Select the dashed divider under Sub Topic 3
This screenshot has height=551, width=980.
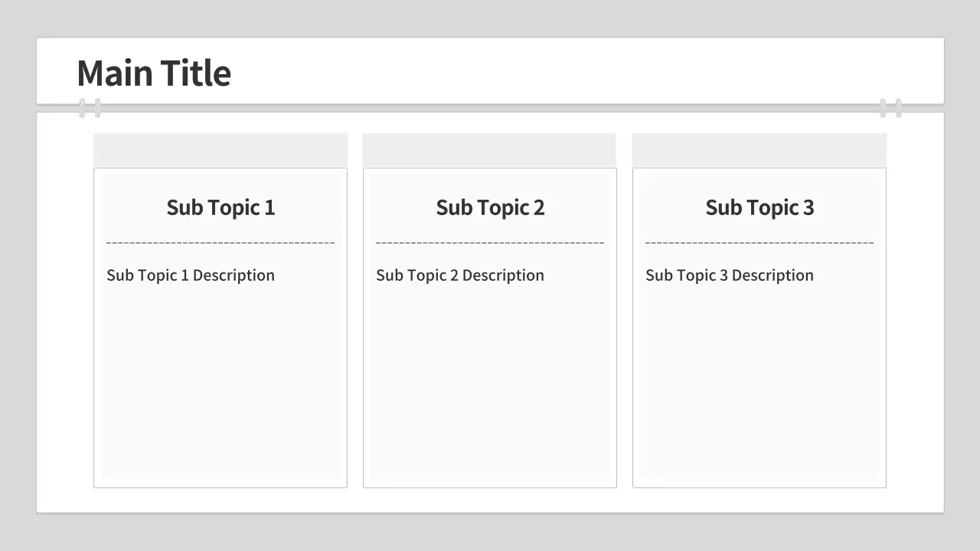(x=759, y=243)
